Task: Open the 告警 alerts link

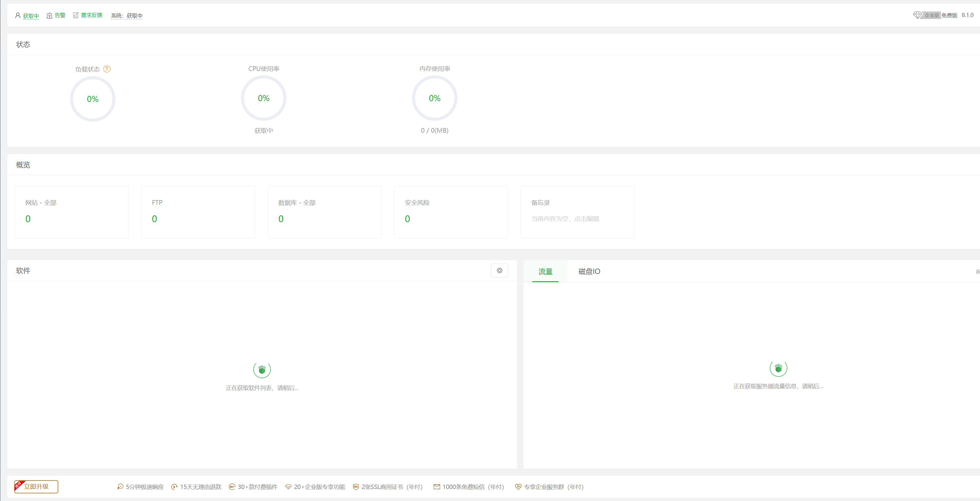Action: coord(60,15)
